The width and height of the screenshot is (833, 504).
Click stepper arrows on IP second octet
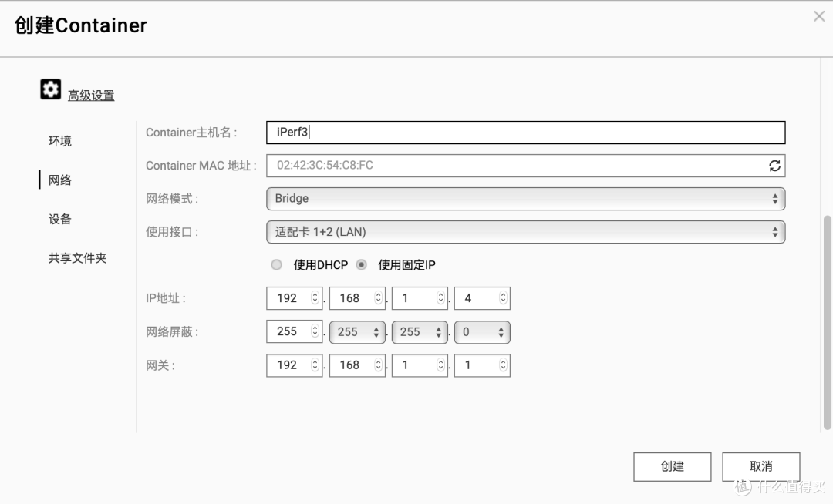pyautogui.click(x=378, y=298)
